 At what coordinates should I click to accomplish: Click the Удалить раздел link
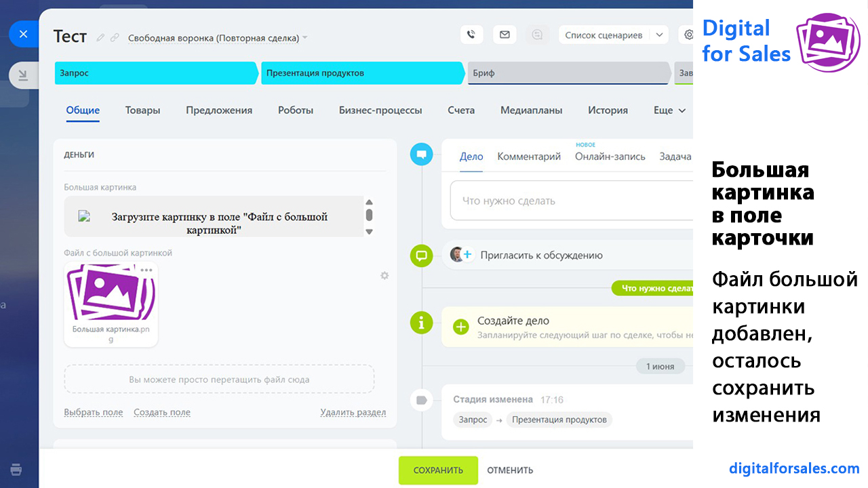click(x=353, y=412)
